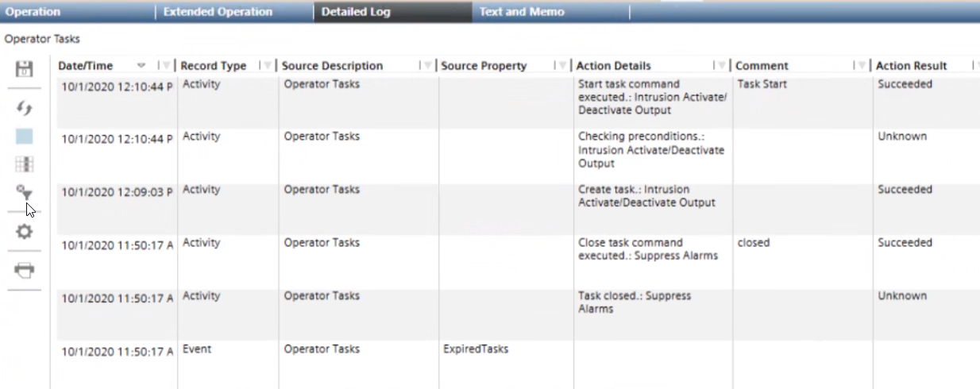Refresh the log with the arrows icon
980x389 pixels.
[25, 108]
